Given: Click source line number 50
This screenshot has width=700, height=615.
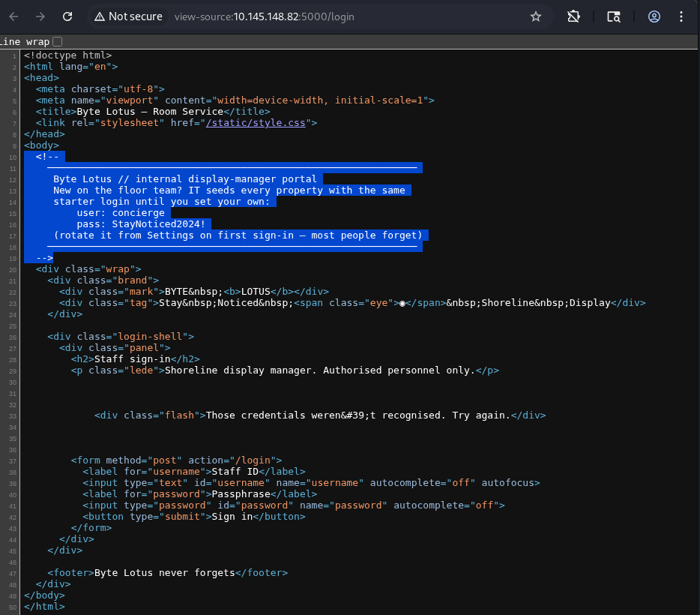Looking at the screenshot, I should click(x=13, y=607).
